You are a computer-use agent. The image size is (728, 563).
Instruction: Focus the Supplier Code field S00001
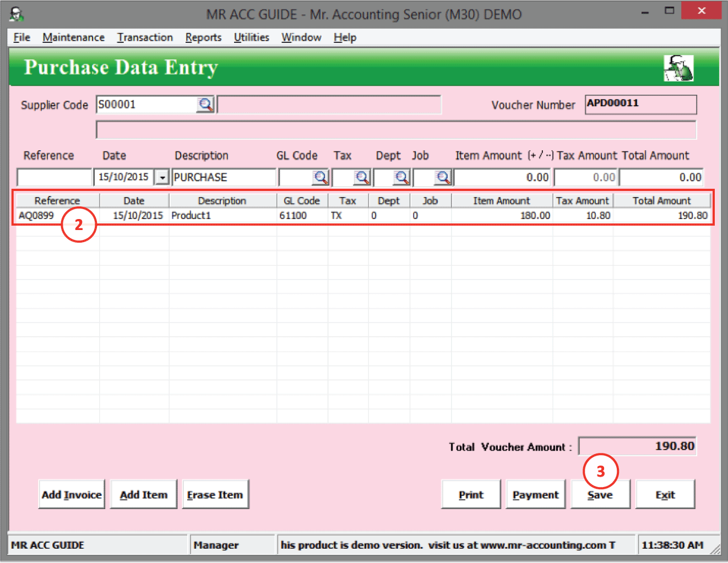(146, 105)
